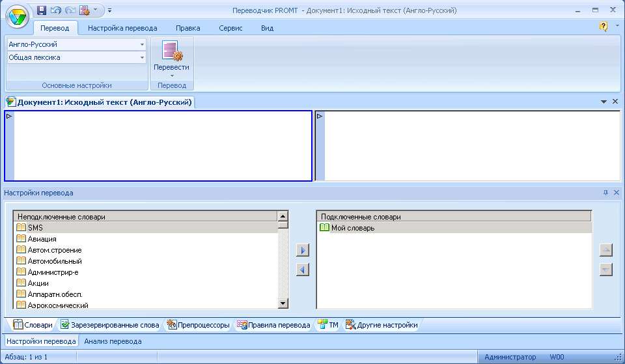Image resolution: width=625 pixels, height=364 pixels.
Task: Open the Правка ribbon tab
Action: pyautogui.click(x=187, y=28)
